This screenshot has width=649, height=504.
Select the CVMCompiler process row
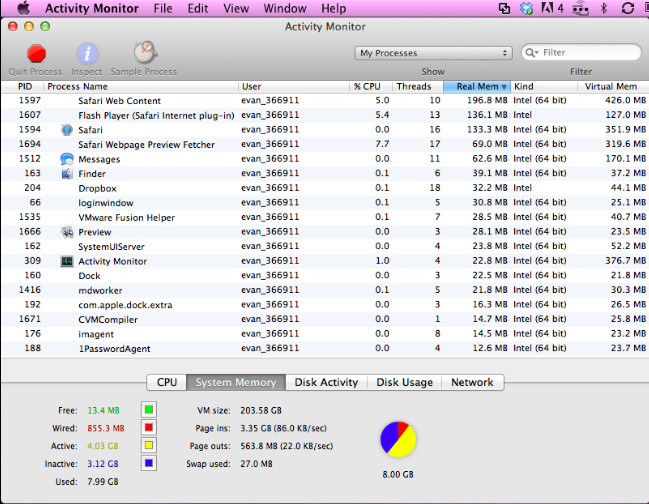tap(324, 319)
